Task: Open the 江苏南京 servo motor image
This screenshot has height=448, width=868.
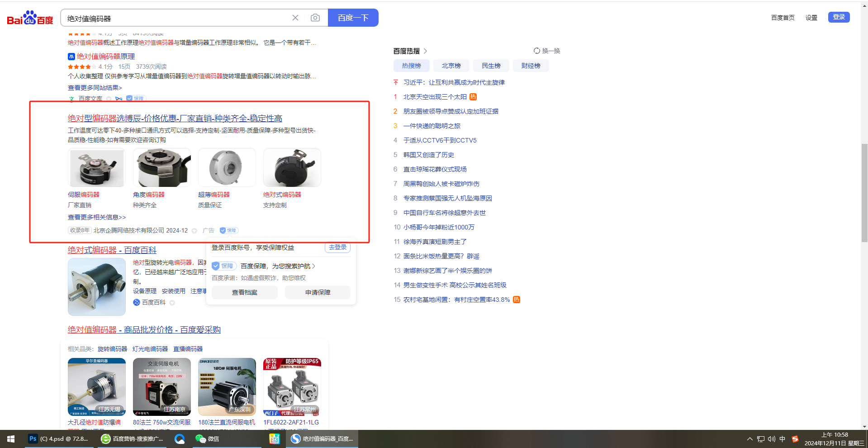Action: tap(162, 387)
